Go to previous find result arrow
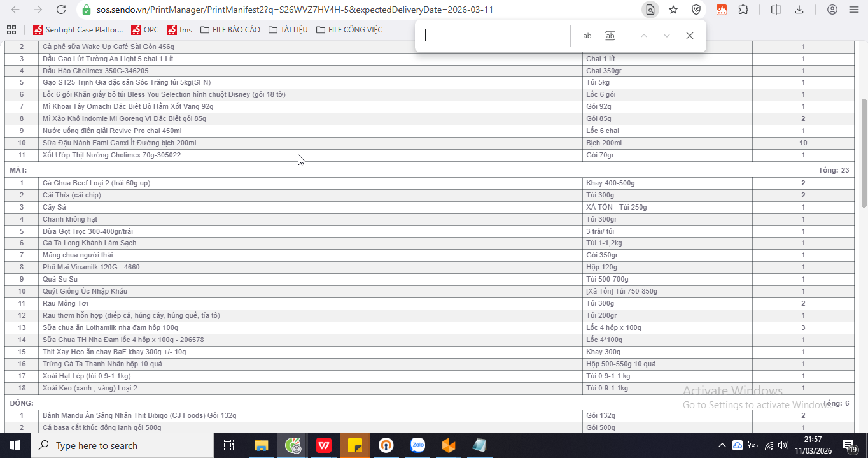The width and height of the screenshot is (868, 458). [644, 36]
